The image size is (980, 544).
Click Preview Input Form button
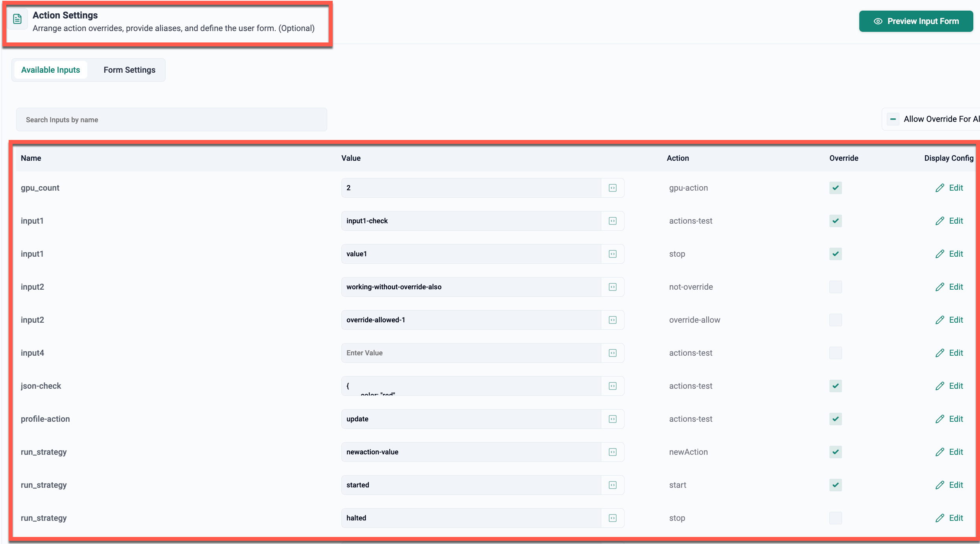(x=916, y=21)
